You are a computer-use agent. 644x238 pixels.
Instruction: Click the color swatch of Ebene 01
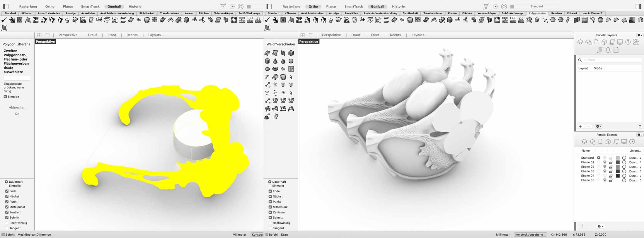618,162
